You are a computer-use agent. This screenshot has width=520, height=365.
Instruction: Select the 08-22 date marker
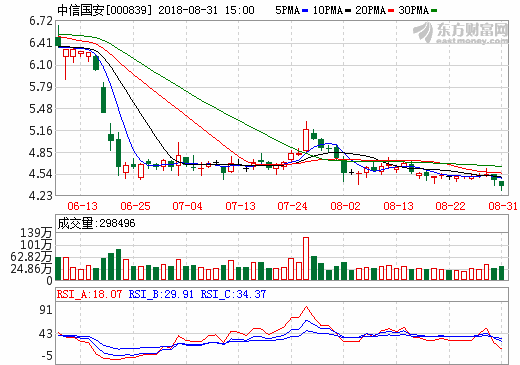[450, 206]
